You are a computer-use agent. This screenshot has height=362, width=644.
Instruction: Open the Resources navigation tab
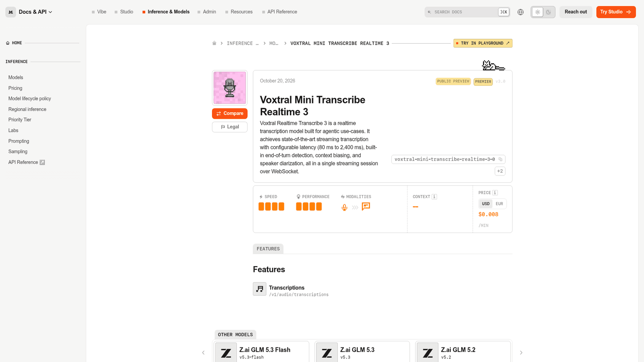(x=239, y=12)
